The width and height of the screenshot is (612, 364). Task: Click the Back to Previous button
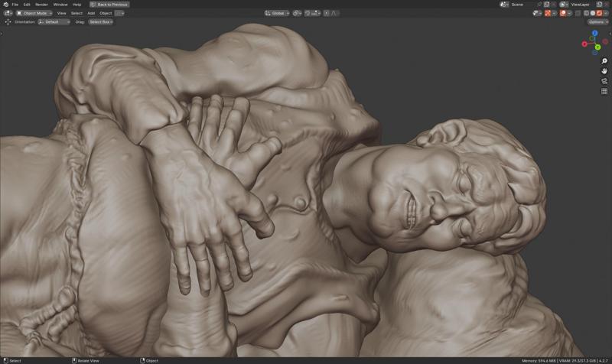(109, 5)
